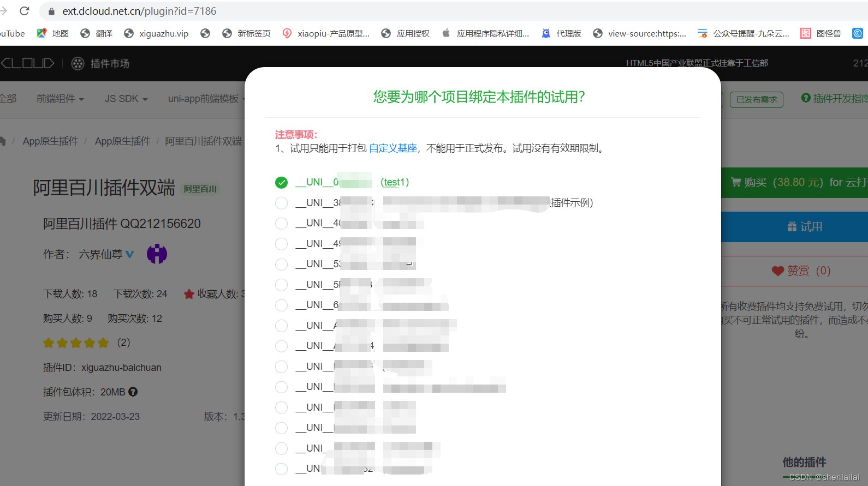The image size is (868, 486).
Task: Open the 代理版 bookmark
Action: 561,33
